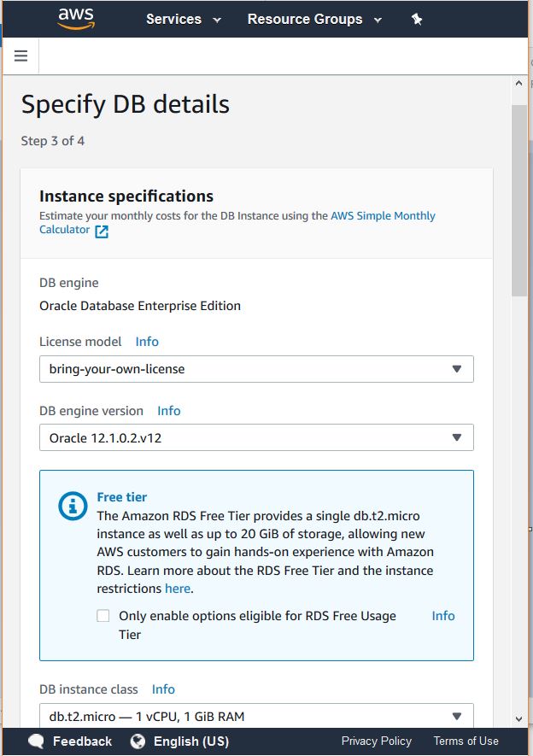
Task: Click Info next to License model
Action: (x=147, y=342)
